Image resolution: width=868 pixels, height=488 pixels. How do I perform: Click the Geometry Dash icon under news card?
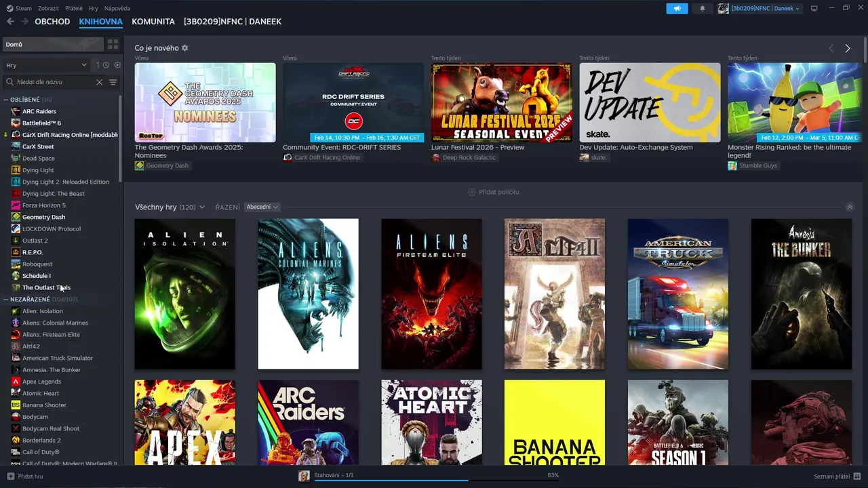click(x=139, y=165)
